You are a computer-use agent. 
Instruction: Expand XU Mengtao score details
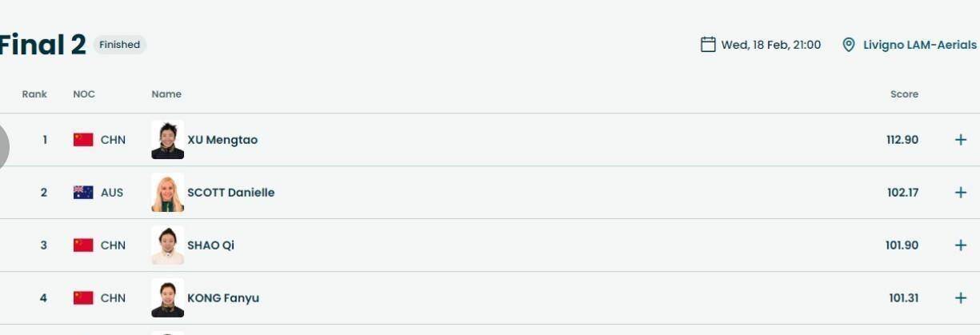click(x=961, y=140)
